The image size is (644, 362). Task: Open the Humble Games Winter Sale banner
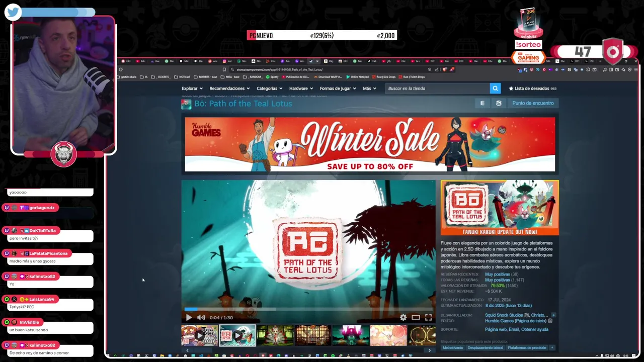(x=370, y=144)
